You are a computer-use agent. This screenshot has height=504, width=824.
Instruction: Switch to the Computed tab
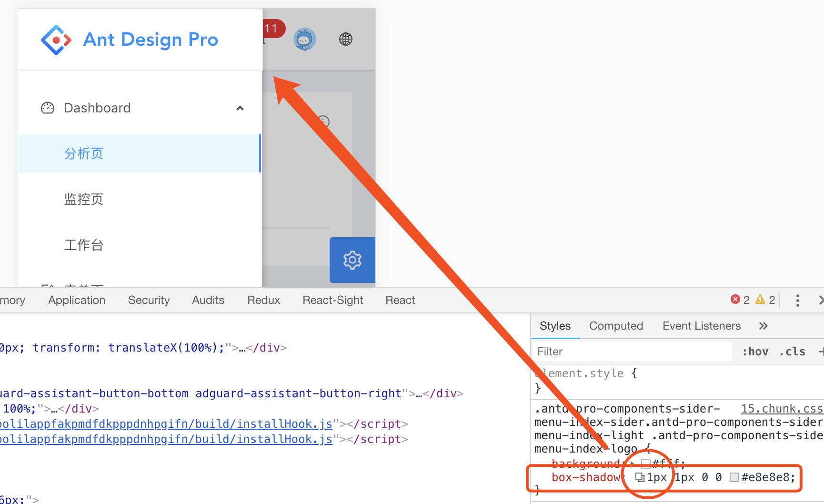click(x=616, y=326)
